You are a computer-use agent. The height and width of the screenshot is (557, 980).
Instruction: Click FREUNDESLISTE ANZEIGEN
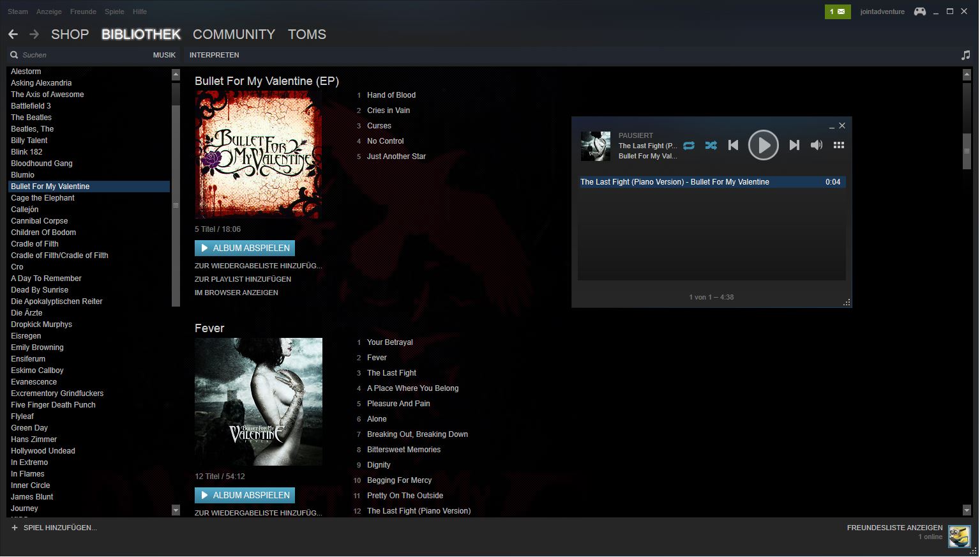[x=894, y=528]
